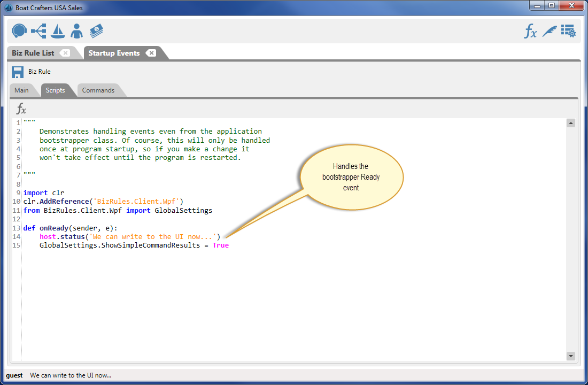The width and height of the screenshot is (588, 385).
Task: Close the Biz Rule List tab
Action: tap(65, 53)
